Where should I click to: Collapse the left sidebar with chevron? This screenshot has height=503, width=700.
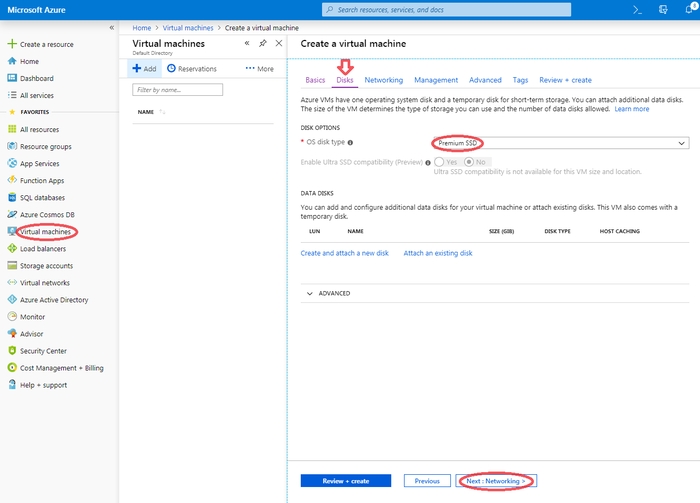pos(110,28)
